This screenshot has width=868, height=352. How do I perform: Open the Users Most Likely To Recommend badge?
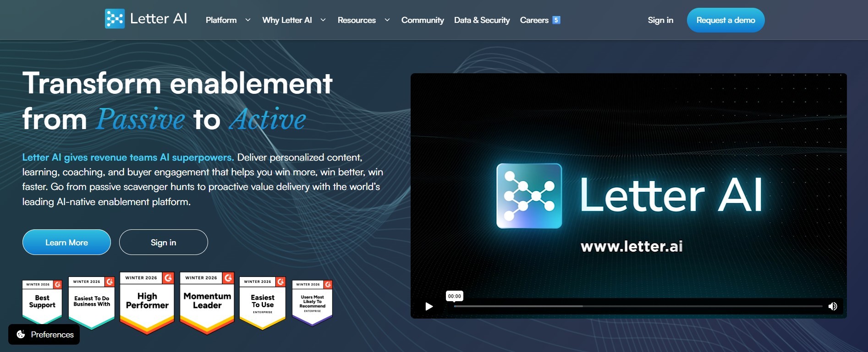(313, 303)
